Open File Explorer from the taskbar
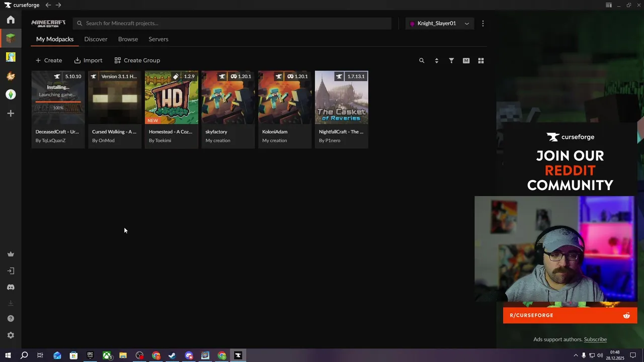 [x=123, y=355]
